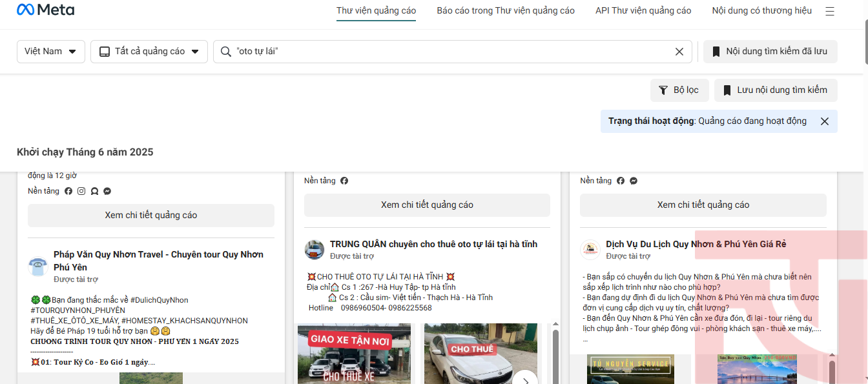868x384 pixels.
Task: Click the Dịch Vụ Du Lịch Quy Nhơn avatar
Action: [590, 250]
